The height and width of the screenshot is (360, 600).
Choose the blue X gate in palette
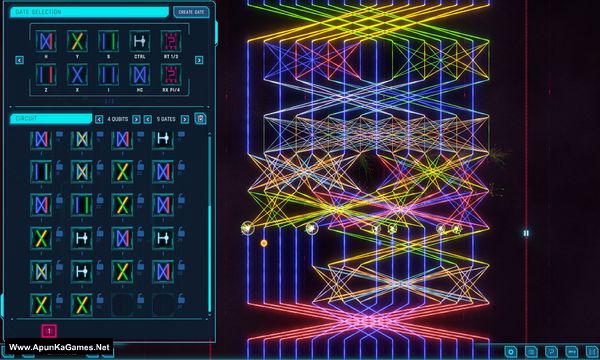pos(77,74)
